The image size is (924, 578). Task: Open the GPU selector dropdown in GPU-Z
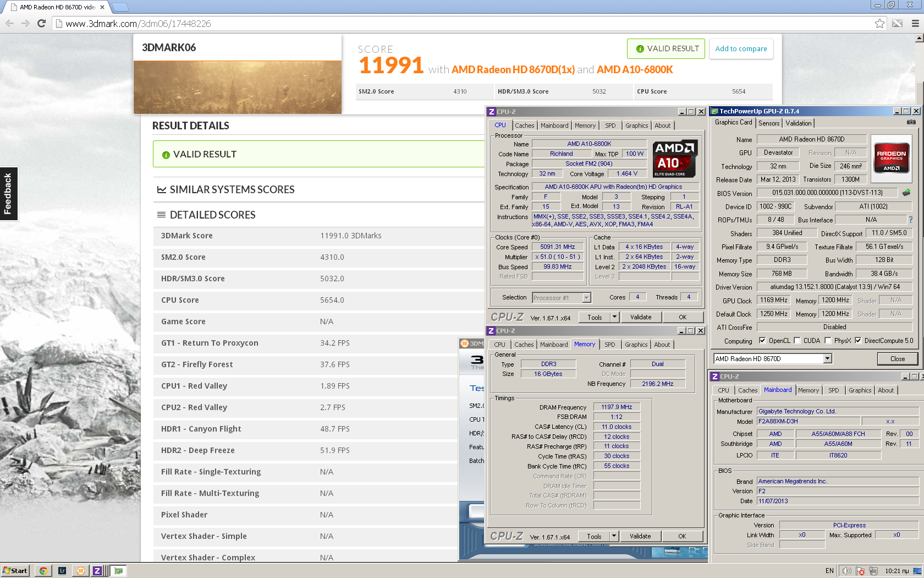click(x=827, y=358)
